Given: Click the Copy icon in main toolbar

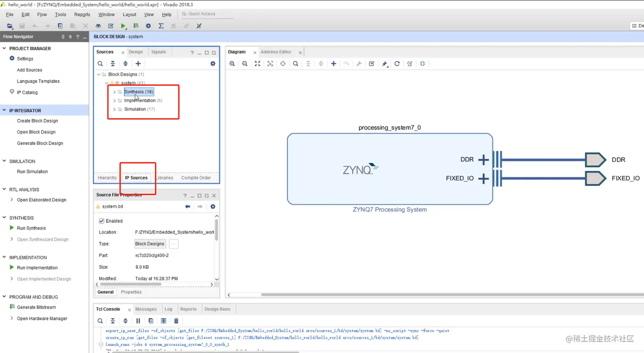Looking at the screenshot, I should coord(60,26).
